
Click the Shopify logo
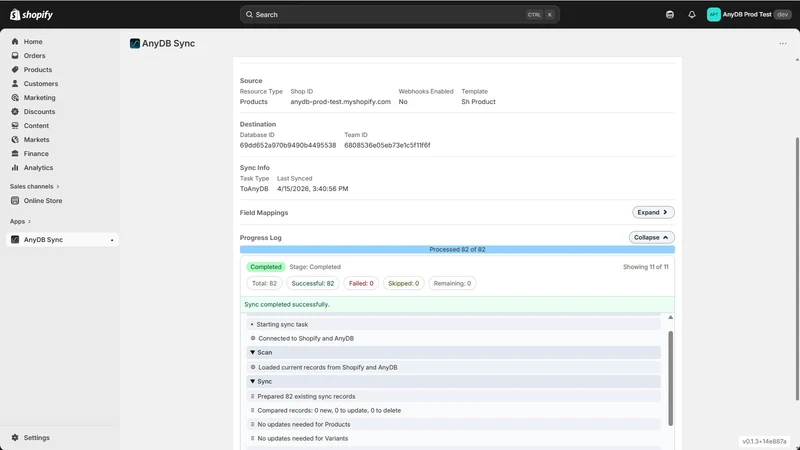(x=31, y=14)
